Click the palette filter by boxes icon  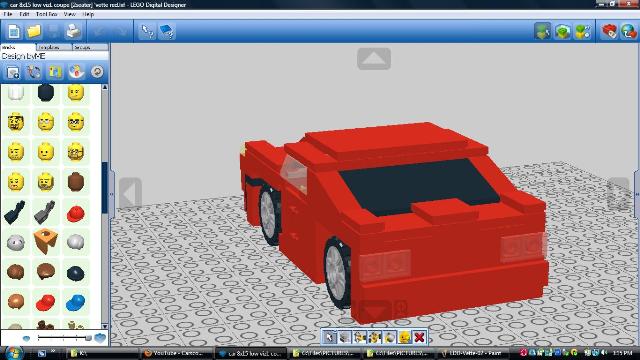click(x=34, y=72)
